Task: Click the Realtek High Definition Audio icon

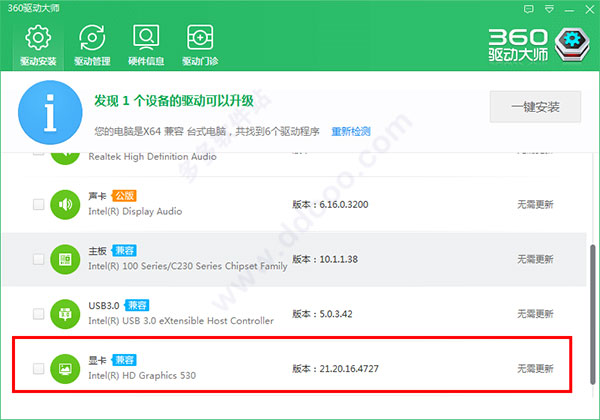Action: coord(65,158)
